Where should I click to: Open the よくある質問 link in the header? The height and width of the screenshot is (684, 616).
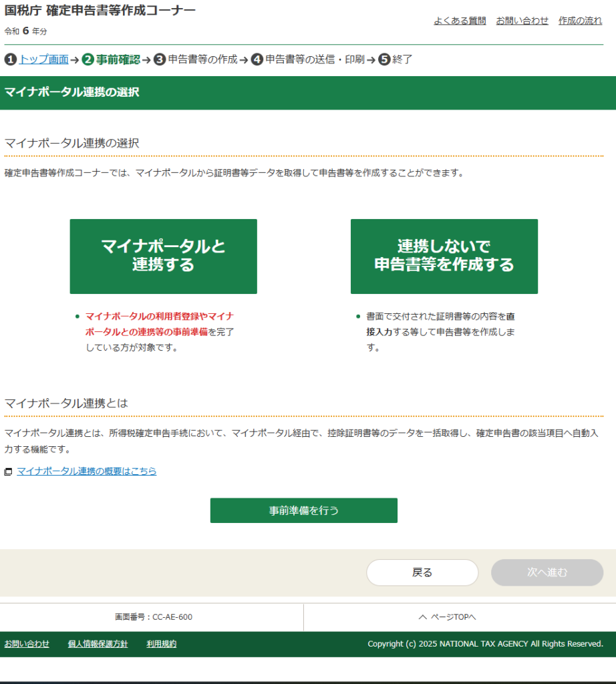(x=460, y=21)
